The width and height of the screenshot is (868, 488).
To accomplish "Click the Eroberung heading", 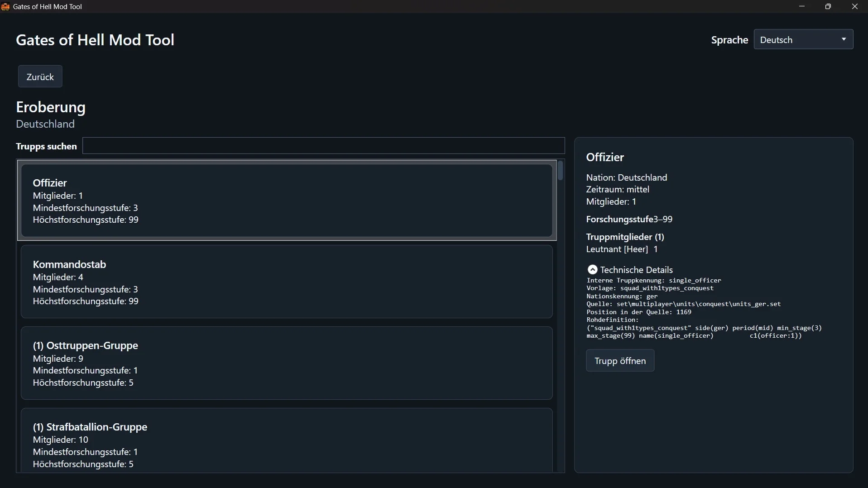I will [51, 107].
